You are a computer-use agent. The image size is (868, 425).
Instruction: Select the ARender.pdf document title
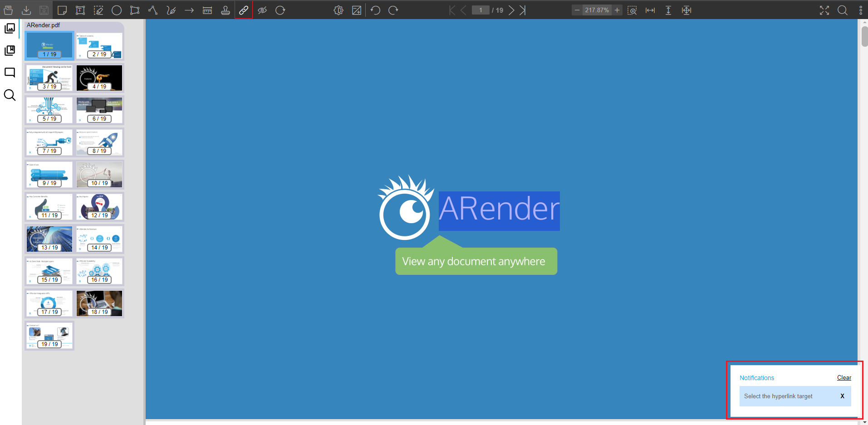(x=43, y=25)
